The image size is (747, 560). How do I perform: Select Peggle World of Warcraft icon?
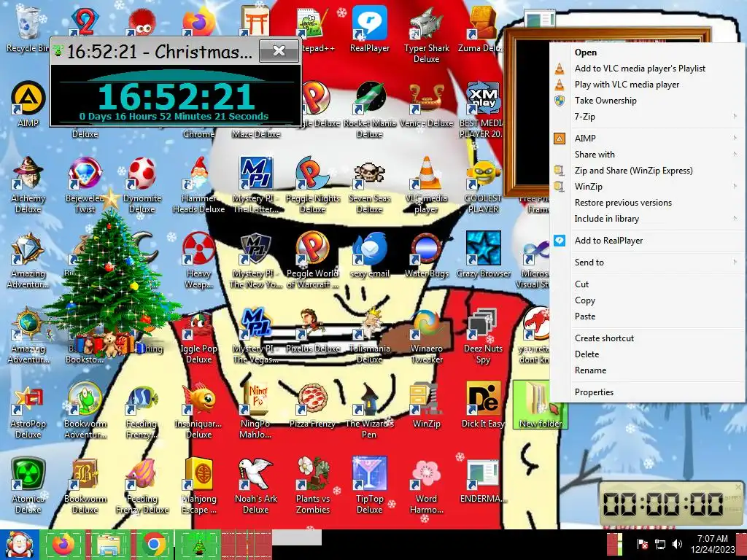(x=312, y=260)
